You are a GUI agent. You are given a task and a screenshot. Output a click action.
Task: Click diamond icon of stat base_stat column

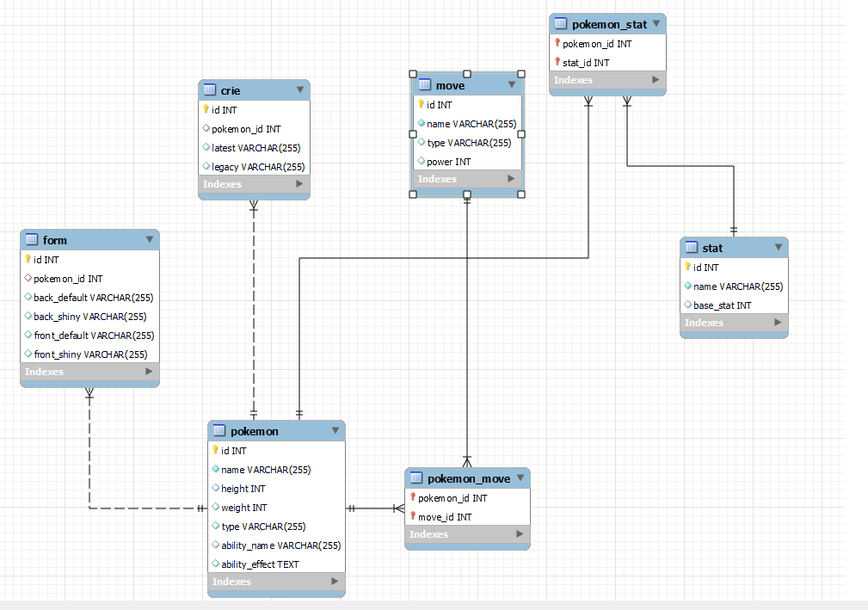pyautogui.click(x=688, y=305)
